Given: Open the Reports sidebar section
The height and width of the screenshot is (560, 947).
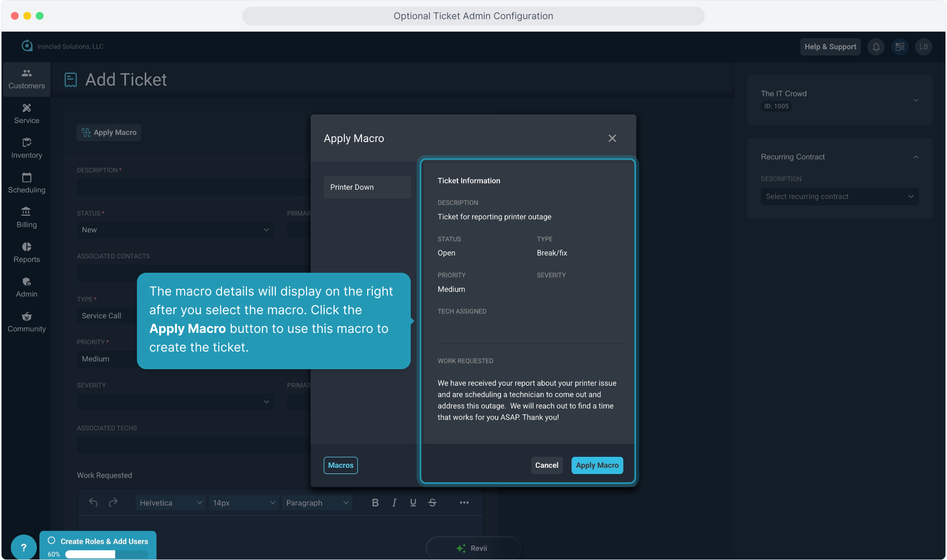Looking at the screenshot, I should [26, 253].
